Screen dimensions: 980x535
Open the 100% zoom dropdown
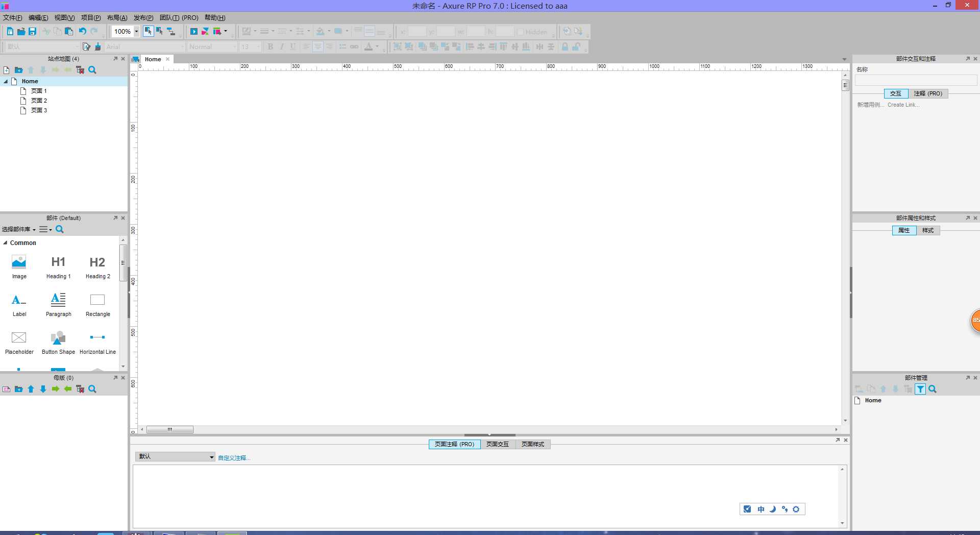pyautogui.click(x=136, y=32)
